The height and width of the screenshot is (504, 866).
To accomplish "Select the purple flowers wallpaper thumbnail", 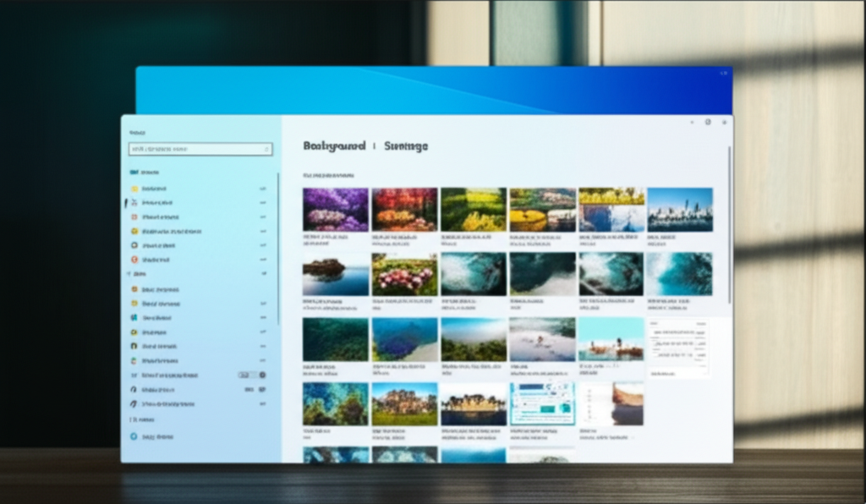I will (x=335, y=209).
